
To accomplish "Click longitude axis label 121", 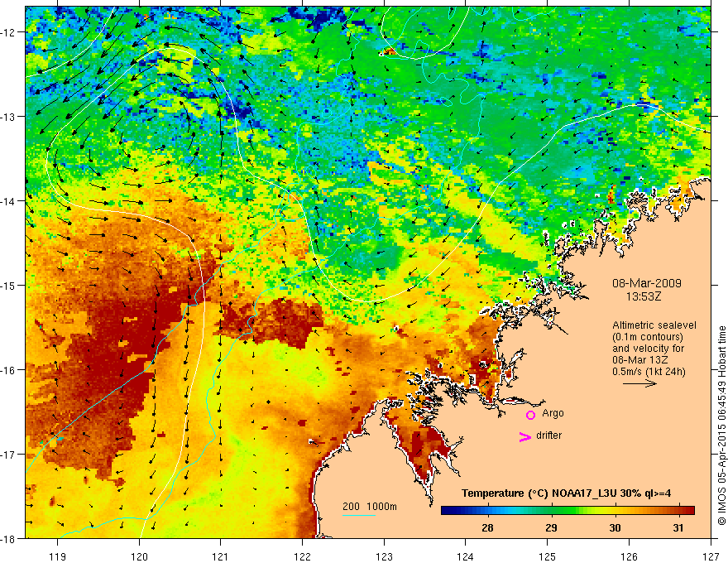I will tap(221, 557).
